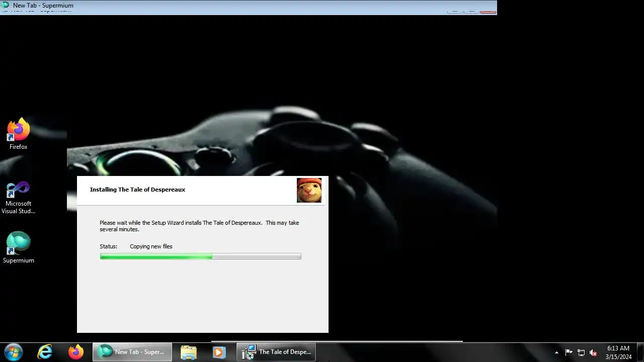Image resolution: width=644 pixels, height=362 pixels.
Task: Click the Windows Start orb
Action: pyautogui.click(x=13, y=352)
